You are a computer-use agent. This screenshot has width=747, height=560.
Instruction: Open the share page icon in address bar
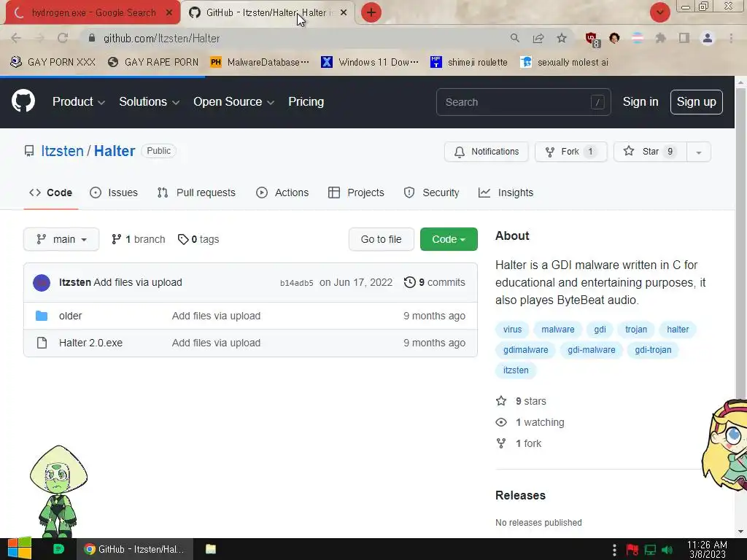click(x=538, y=38)
